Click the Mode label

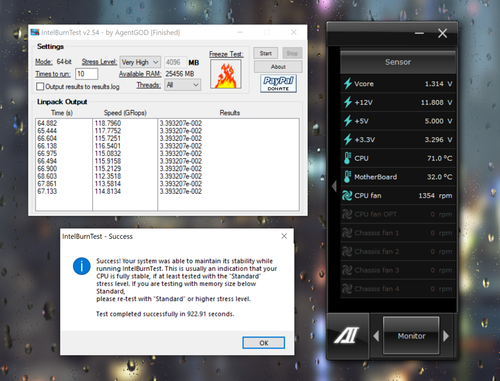pos(44,62)
